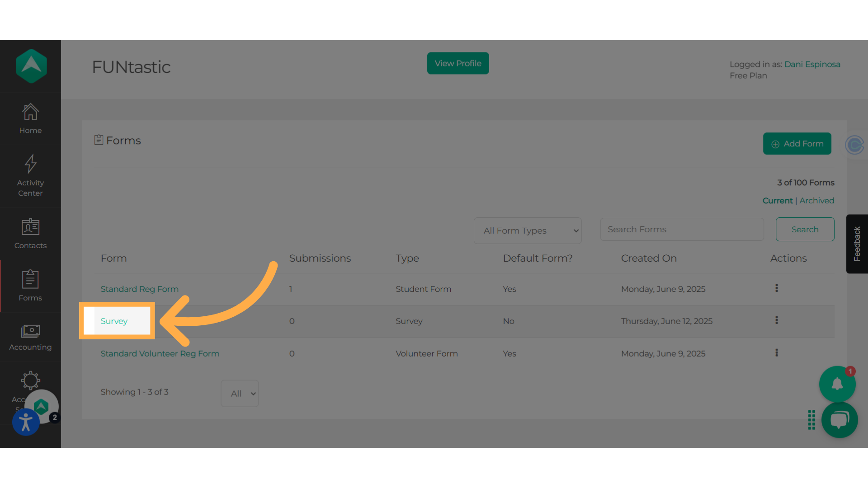868x488 pixels.
Task: Open Standard Volunteer Reg Form link
Action: (x=160, y=353)
